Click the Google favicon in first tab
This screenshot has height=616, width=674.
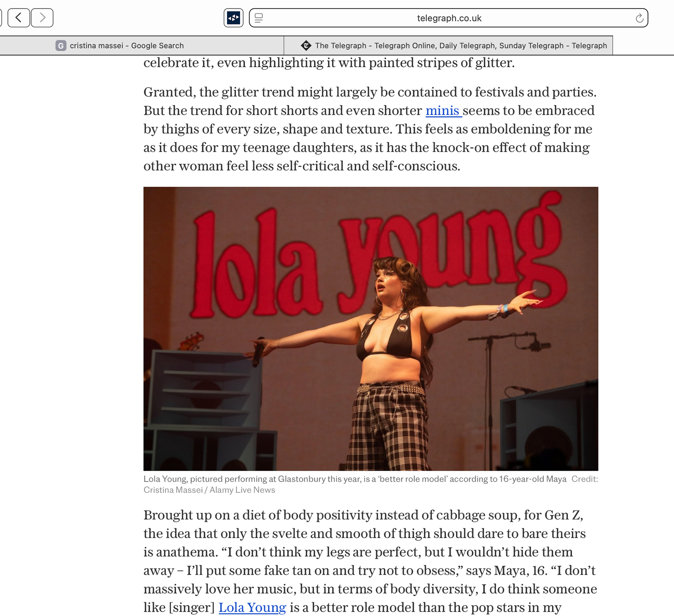pyautogui.click(x=61, y=46)
